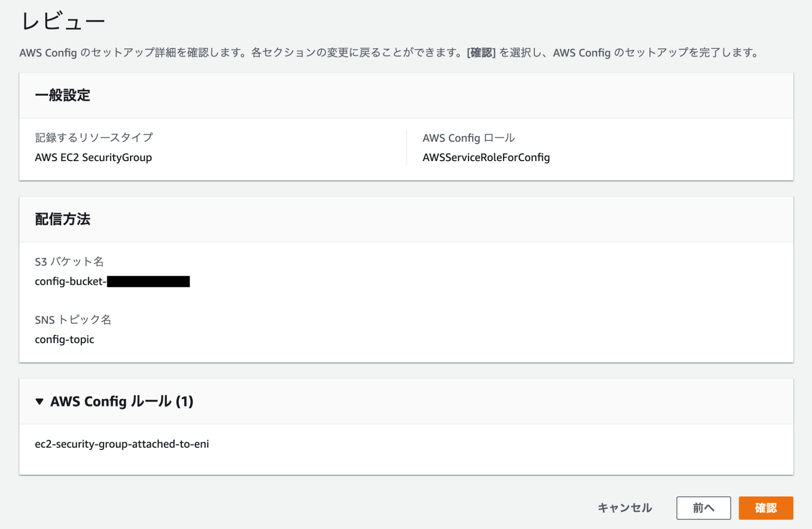Collapse the AWS Config ルール section triangle
Viewport: 812px width, 529px height.
[40, 401]
